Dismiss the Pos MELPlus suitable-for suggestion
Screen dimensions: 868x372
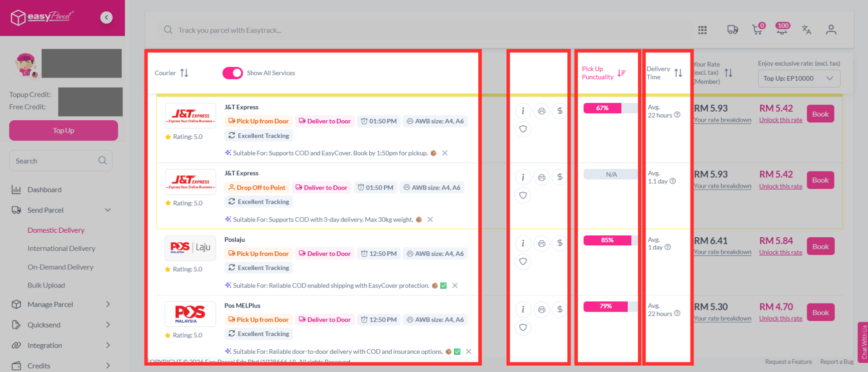click(468, 352)
